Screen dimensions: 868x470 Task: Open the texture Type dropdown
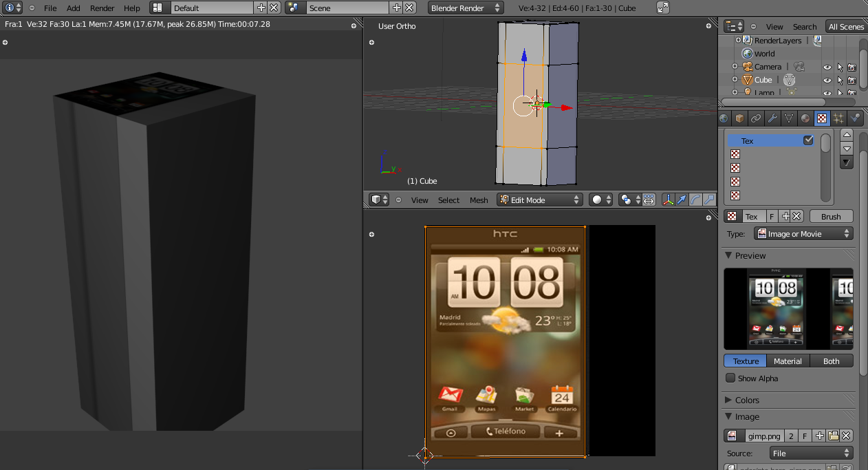(803, 234)
